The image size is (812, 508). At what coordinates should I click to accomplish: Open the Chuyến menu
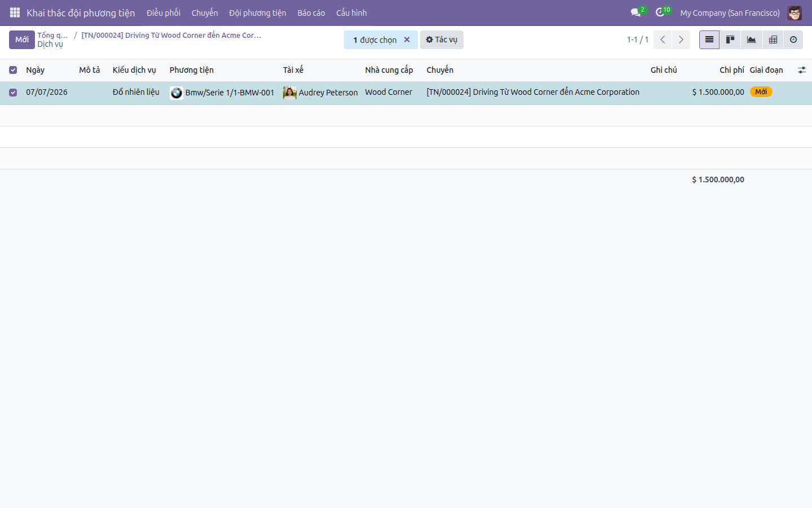click(205, 12)
